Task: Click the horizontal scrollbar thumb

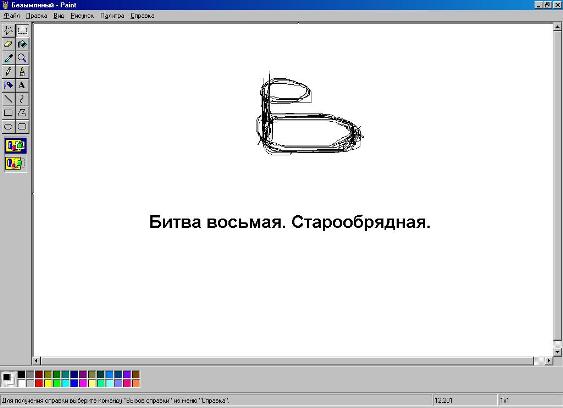Action: [288, 360]
